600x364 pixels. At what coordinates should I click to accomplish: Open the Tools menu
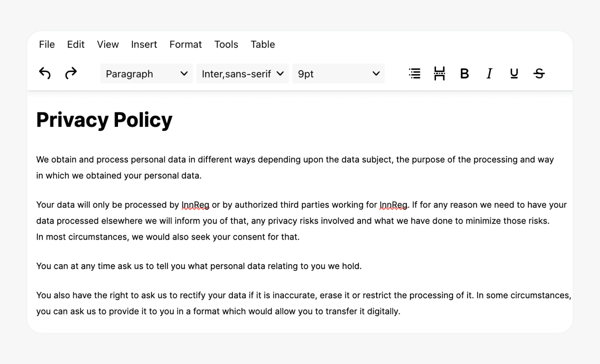click(x=226, y=44)
